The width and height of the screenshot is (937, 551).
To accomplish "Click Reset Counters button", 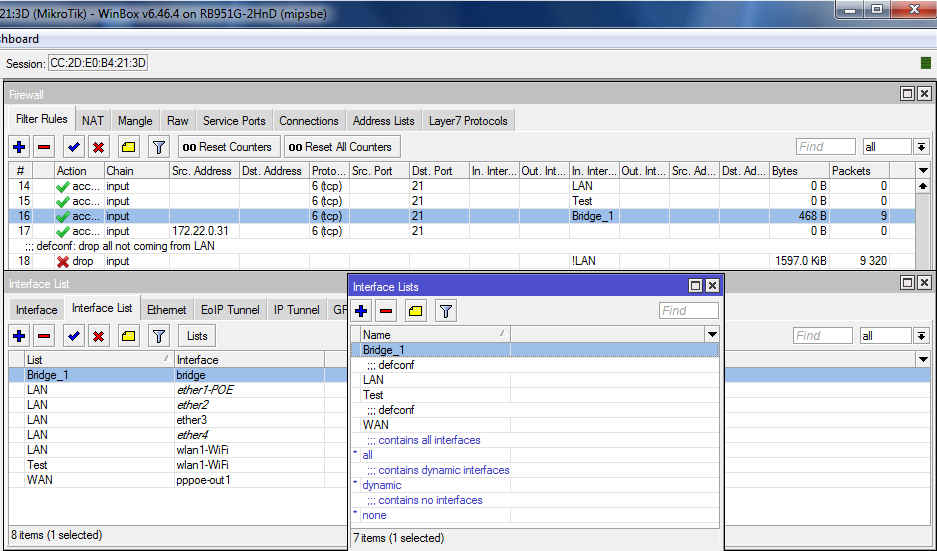I will coord(227,146).
